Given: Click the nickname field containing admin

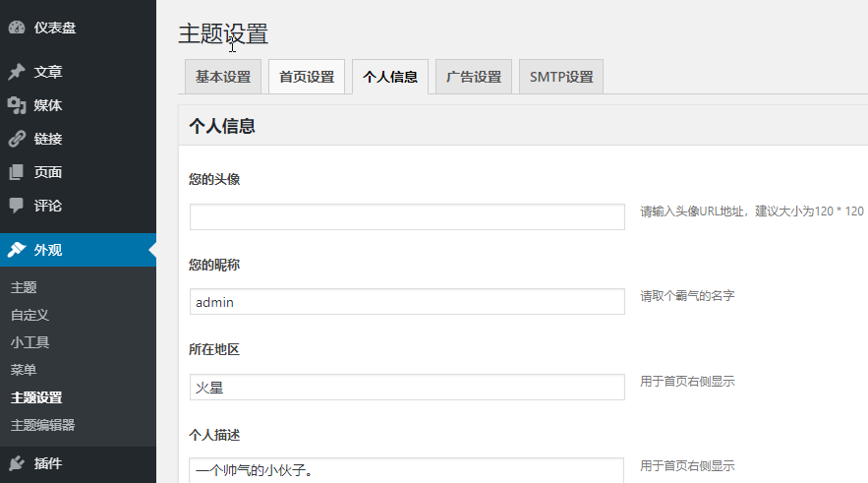Looking at the screenshot, I should tap(407, 302).
